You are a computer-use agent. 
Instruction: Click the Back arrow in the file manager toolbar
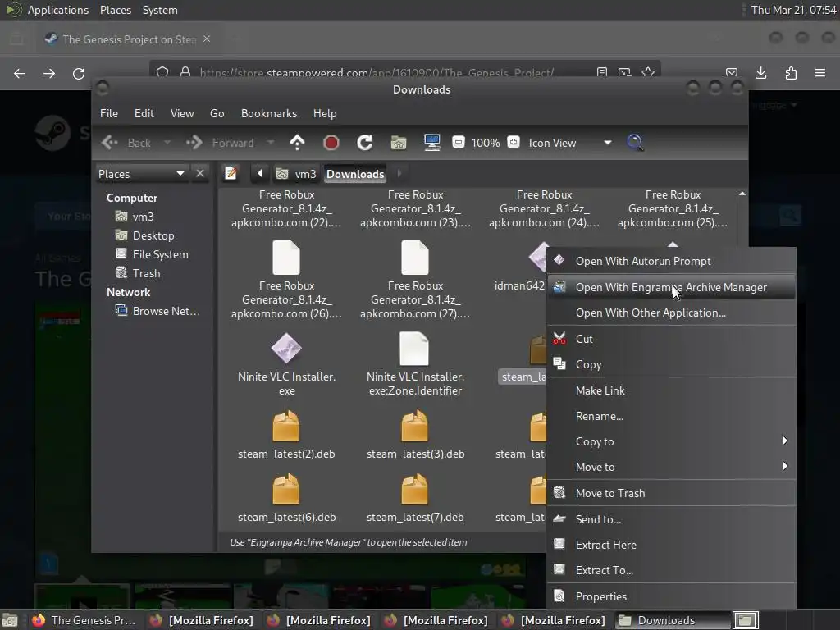pyautogui.click(x=111, y=143)
